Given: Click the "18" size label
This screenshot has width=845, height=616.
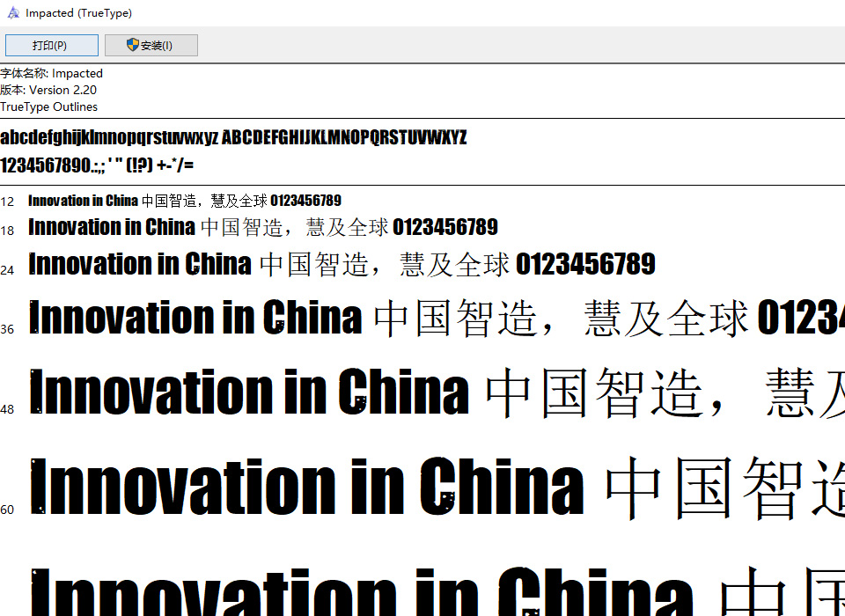Looking at the screenshot, I should click(x=7, y=231).
